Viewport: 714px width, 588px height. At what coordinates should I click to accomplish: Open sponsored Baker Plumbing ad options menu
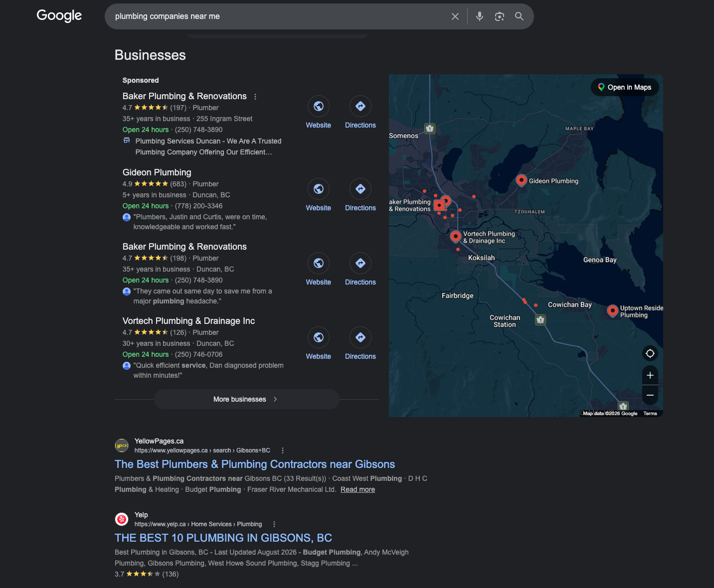click(x=255, y=97)
